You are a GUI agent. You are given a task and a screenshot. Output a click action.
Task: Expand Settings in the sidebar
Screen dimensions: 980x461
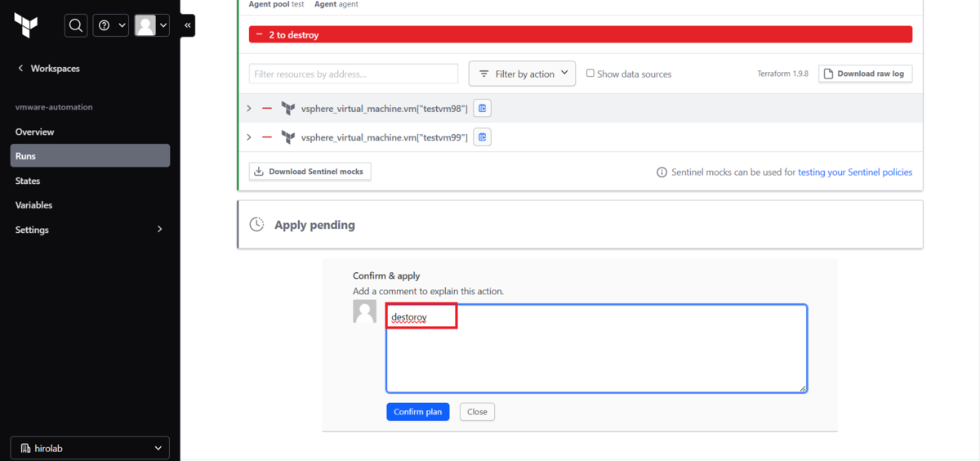(90, 230)
